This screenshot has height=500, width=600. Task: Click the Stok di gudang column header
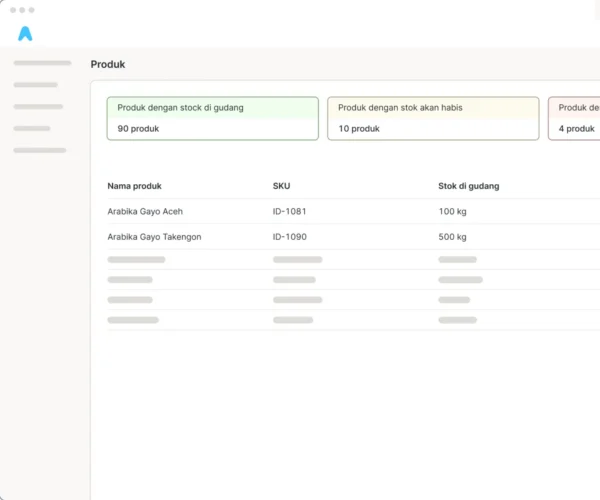pyautogui.click(x=469, y=186)
